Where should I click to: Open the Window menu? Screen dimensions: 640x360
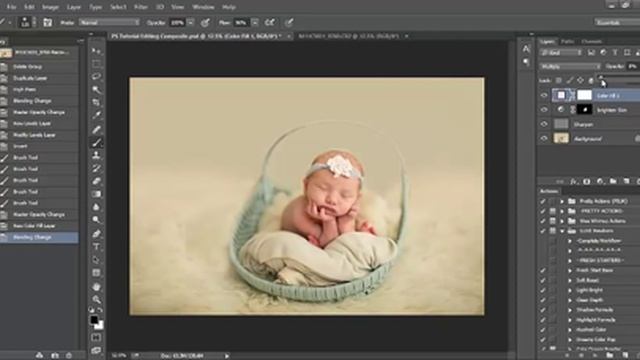point(203,7)
